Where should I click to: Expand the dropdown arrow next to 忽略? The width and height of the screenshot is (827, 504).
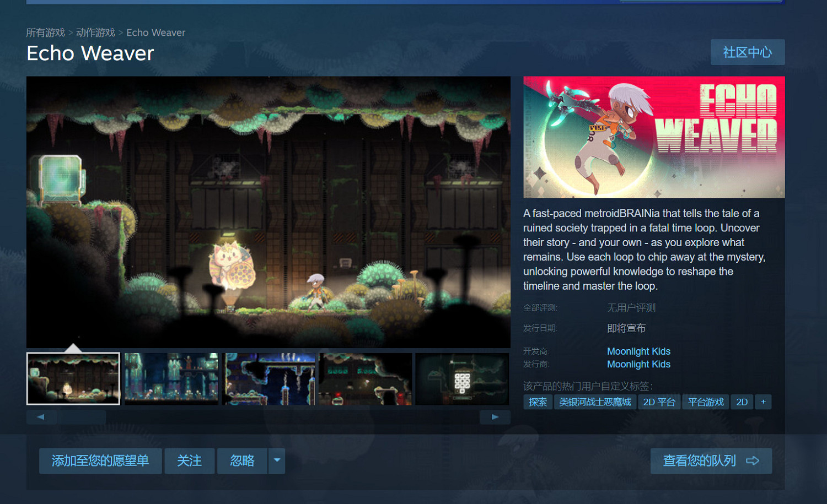click(276, 461)
